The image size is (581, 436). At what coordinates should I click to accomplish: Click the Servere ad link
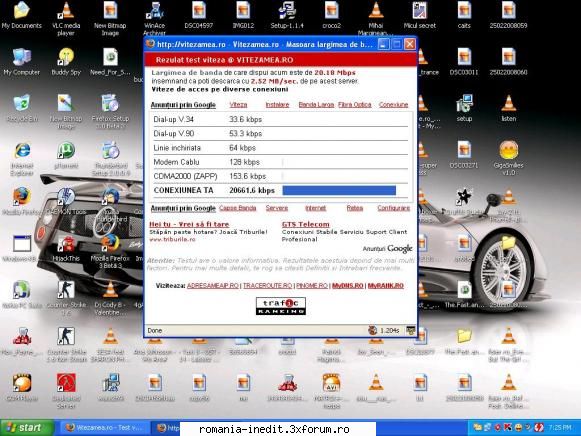(x=277, y=208)
